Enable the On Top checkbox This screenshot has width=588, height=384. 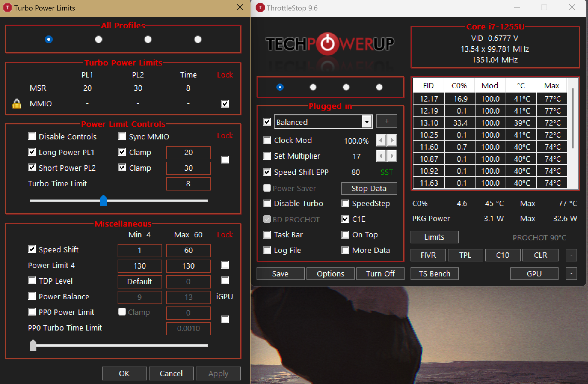(345, 235)
